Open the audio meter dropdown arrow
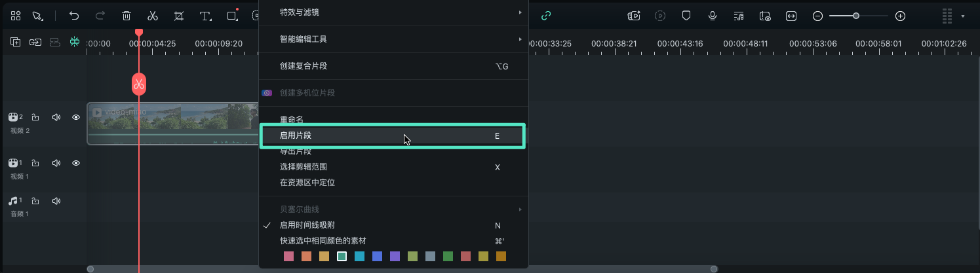 963,16
